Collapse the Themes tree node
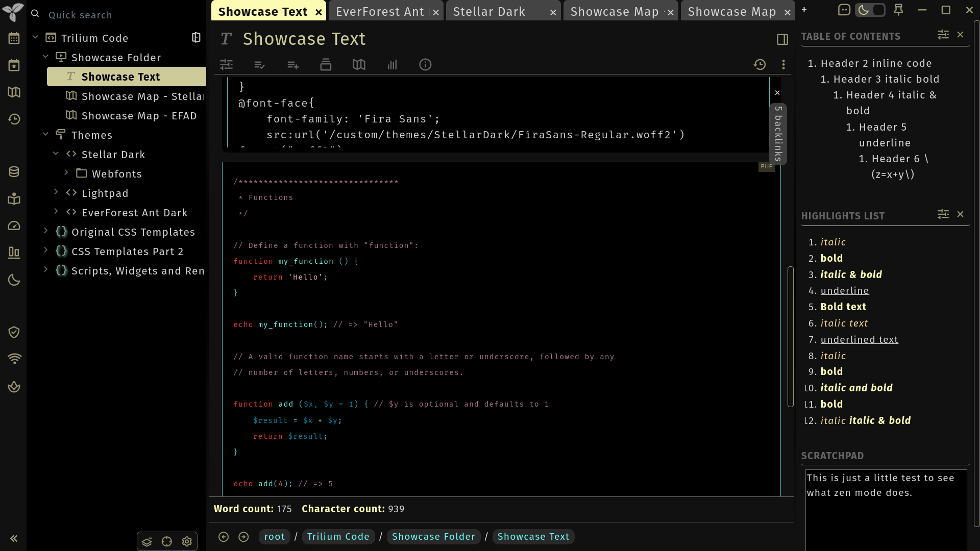This screenshot has width=980, height=551. (45, 134)
